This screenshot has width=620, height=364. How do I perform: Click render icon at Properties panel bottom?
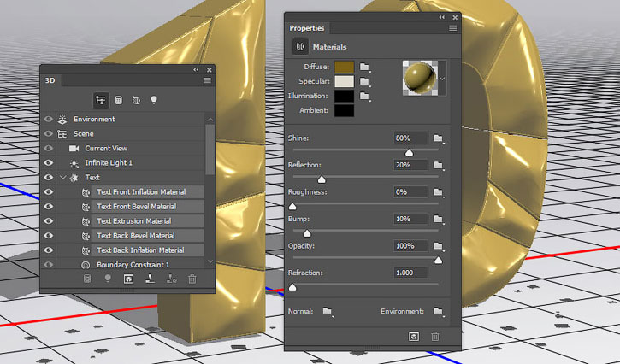(414, 337)
